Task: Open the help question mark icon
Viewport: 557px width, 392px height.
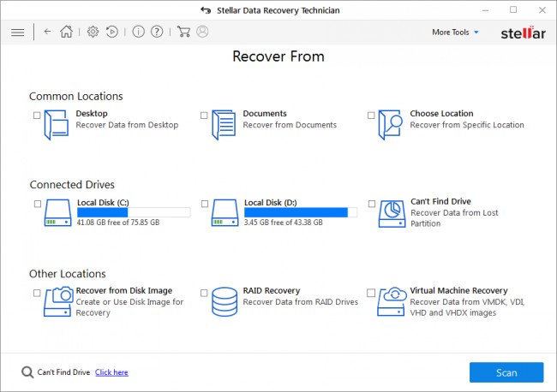Action: pos(157,32)
